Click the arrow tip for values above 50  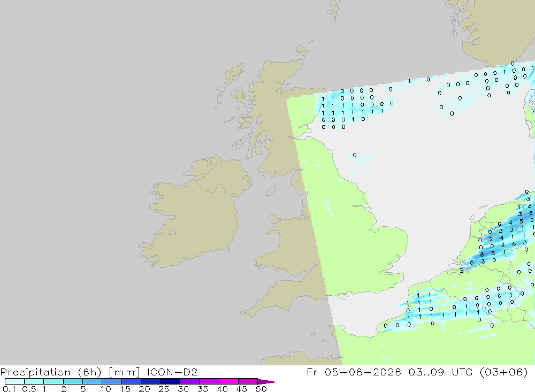click(267, 382)
